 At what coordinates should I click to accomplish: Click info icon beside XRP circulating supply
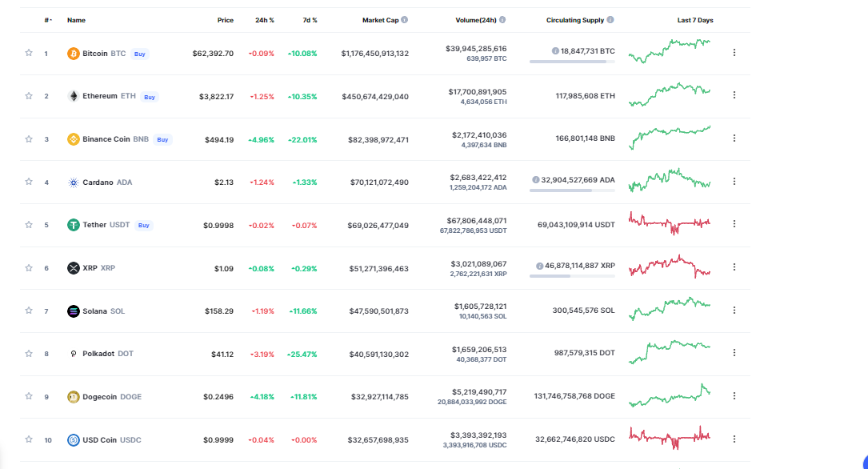pos(540,266)
